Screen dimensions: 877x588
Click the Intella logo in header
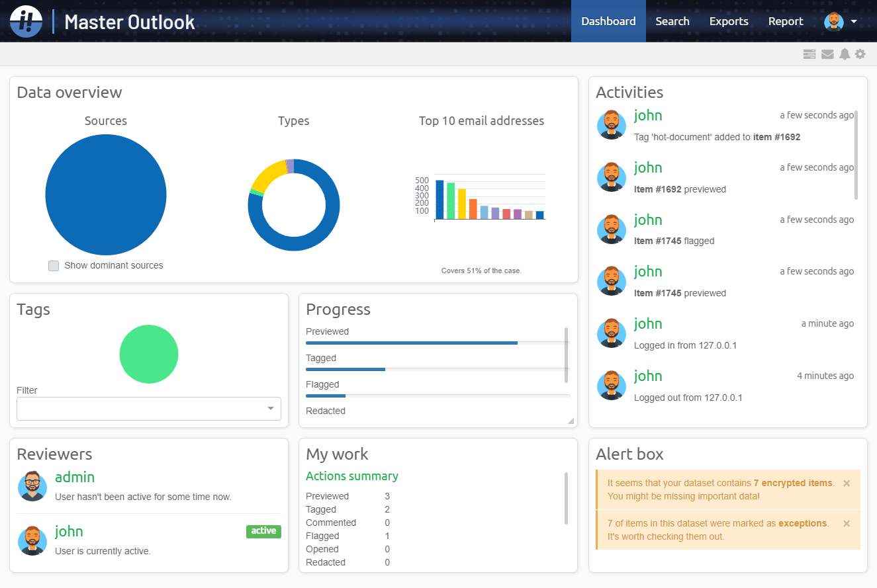[26, 21]
